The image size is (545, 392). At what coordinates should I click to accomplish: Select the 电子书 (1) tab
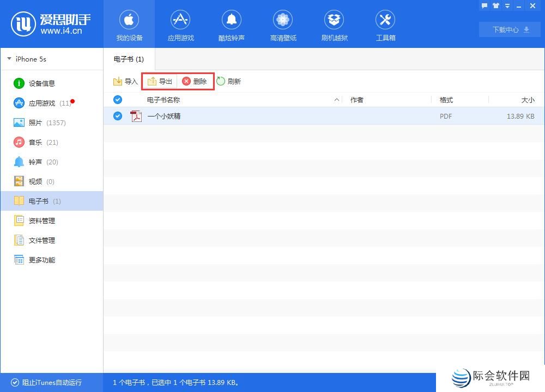point(129,59)
